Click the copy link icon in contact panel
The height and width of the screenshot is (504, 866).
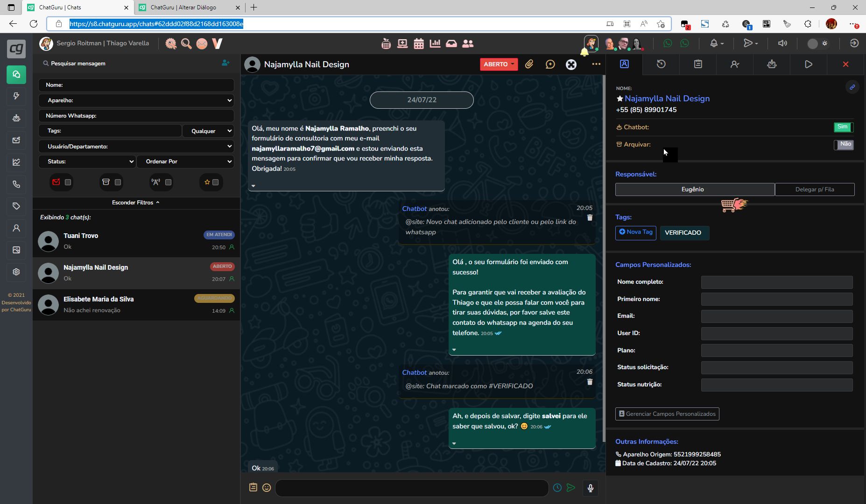point(852,87)
